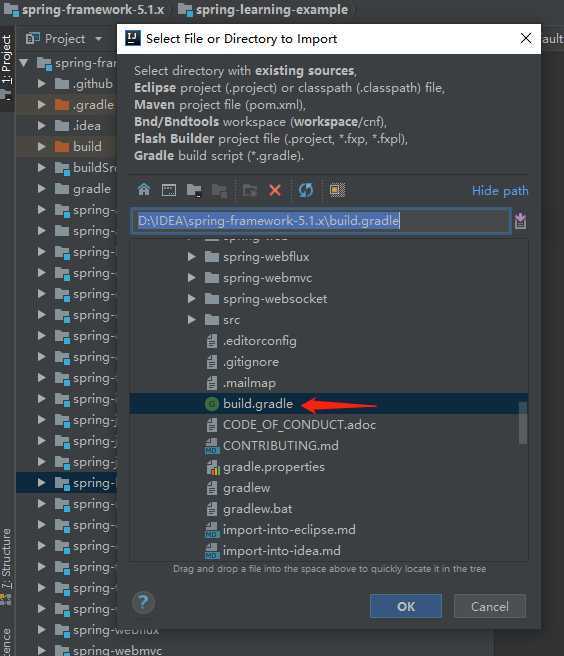Viewport: 564px width, 656px height.
Task: Expand the spring-webflux folder in dialog
Action: (x=192, y=256)
